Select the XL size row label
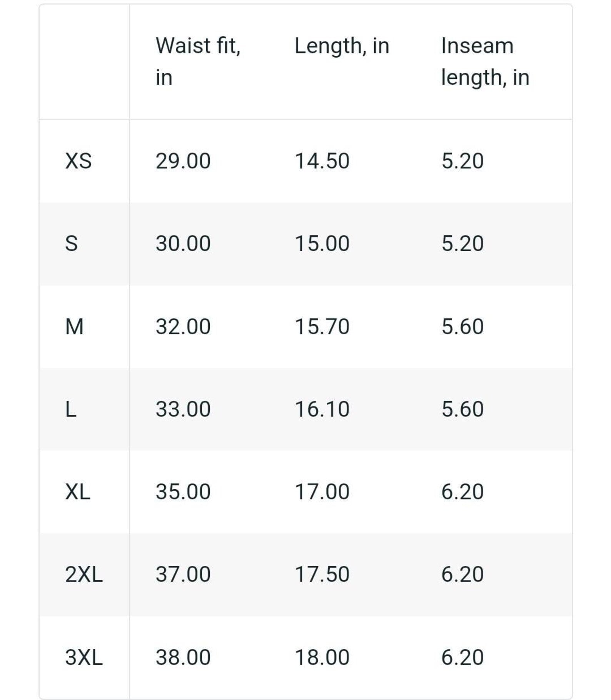 pyautogui.click(x=78, y=492)
